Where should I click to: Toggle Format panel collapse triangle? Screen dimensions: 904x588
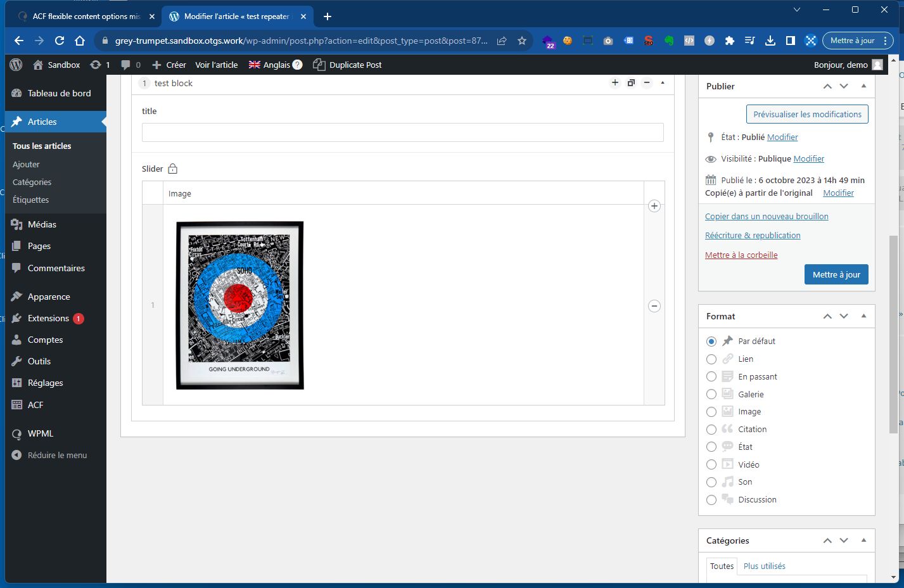pos(863,316)
